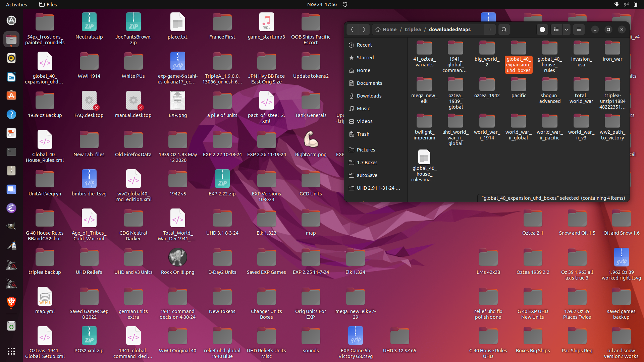Screen dimensions: 644x362
Task: Open Starred in the Files sidebar
Action: 376,58
